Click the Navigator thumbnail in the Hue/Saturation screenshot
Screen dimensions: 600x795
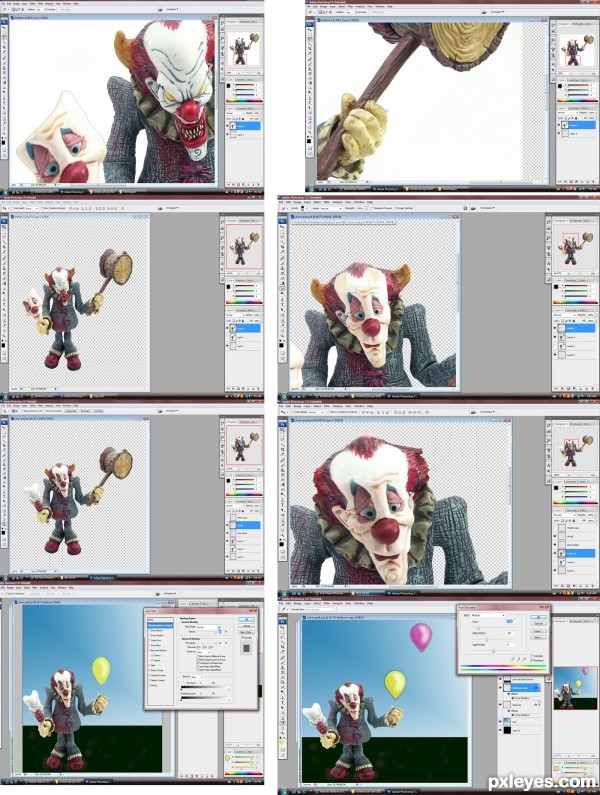(576, 688)
